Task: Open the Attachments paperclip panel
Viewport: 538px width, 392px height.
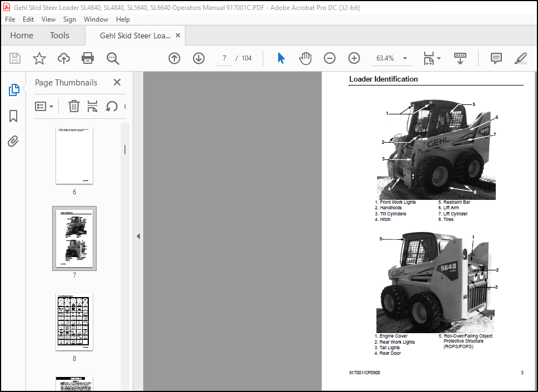Action: click(13, 141)
